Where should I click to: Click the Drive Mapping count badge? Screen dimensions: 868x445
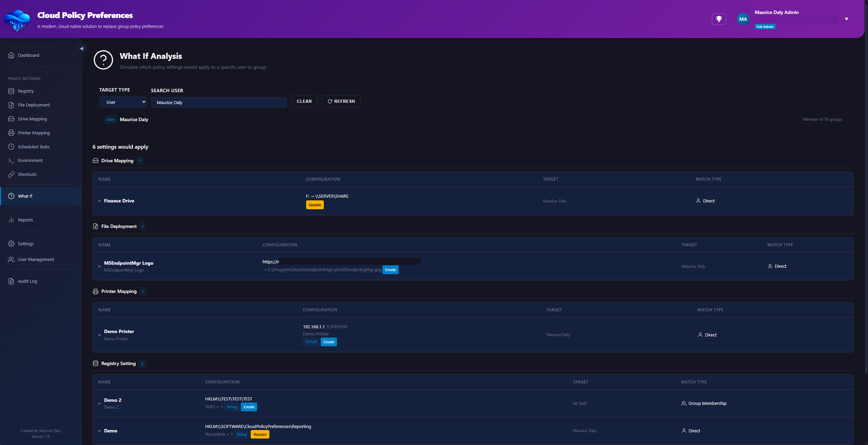139,161
